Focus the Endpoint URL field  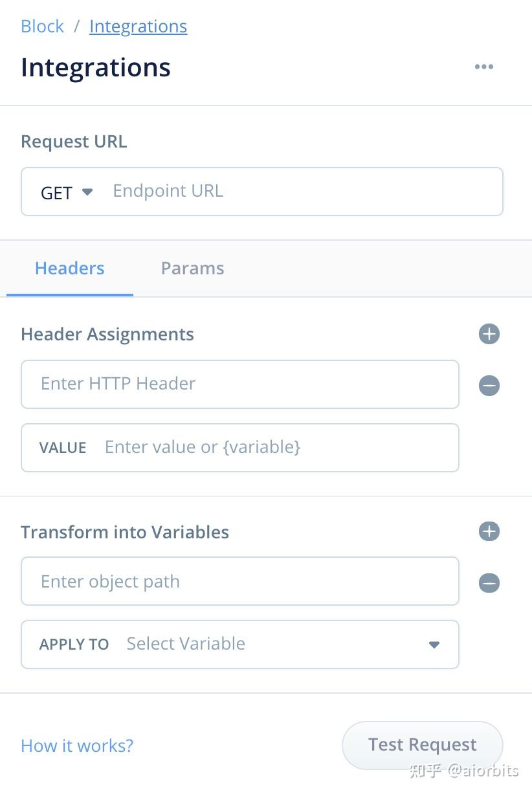coord(298,192)
